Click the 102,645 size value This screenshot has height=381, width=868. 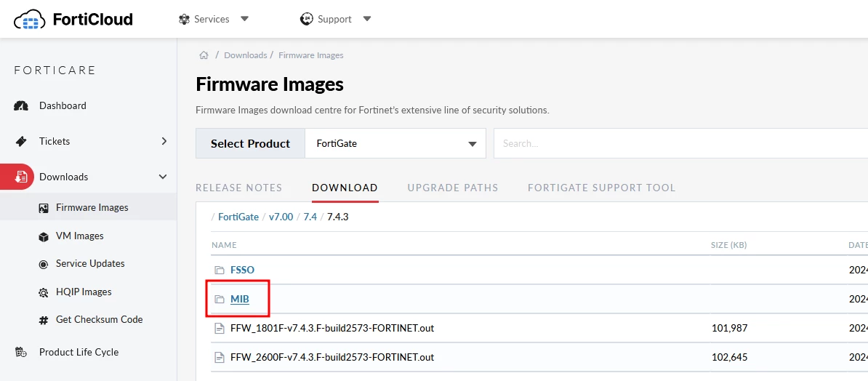[730, 357]
